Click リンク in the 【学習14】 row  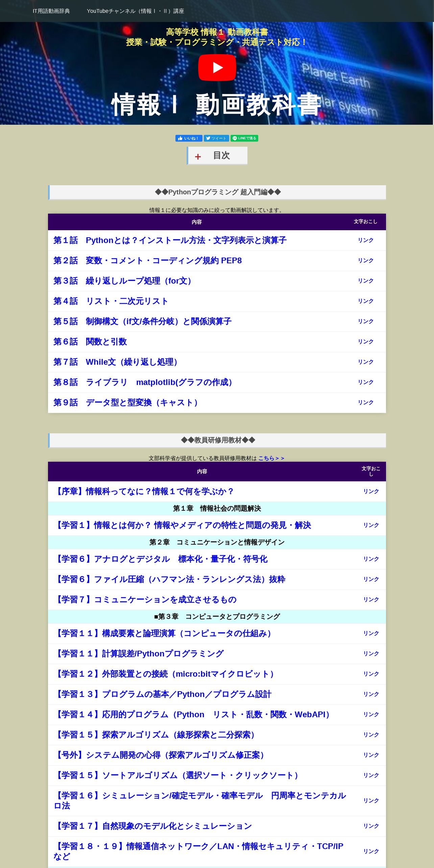pyautogui.click(x=371, y=715)
